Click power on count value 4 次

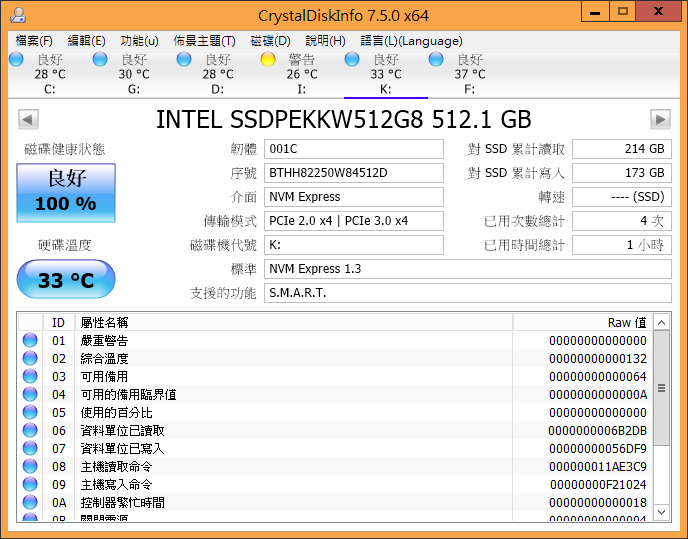coord(622,221)
